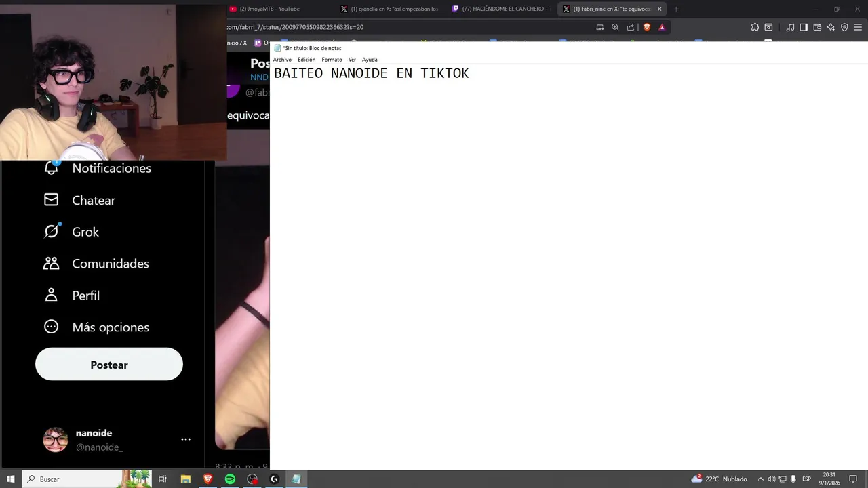Click the Postear button
Screen dimensions: 868x488
point(109,365)
